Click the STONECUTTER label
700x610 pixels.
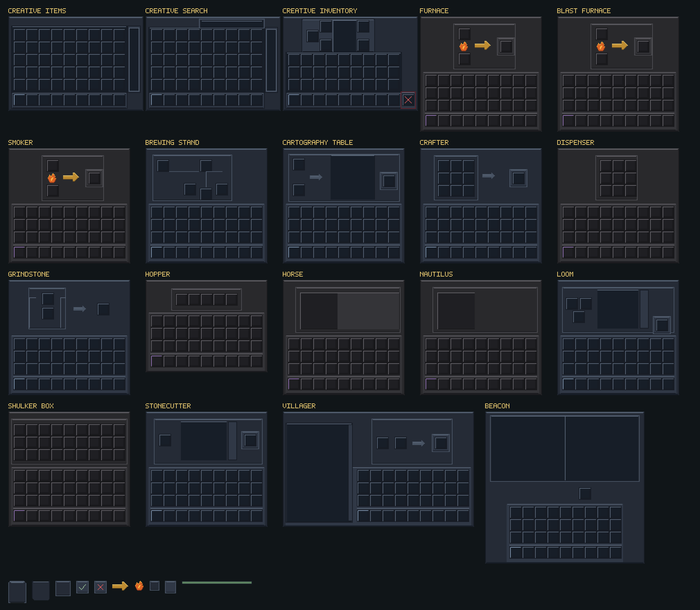point(168,406)
